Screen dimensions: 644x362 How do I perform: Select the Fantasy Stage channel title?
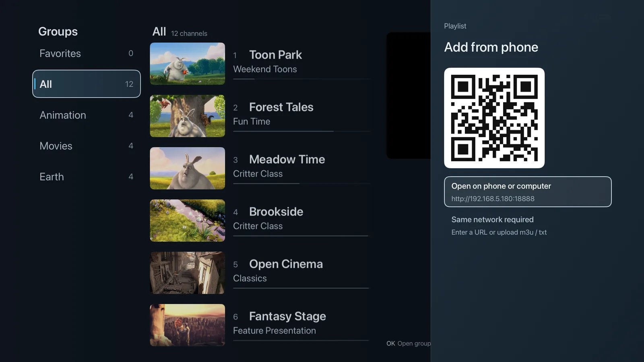click(287, 316)
